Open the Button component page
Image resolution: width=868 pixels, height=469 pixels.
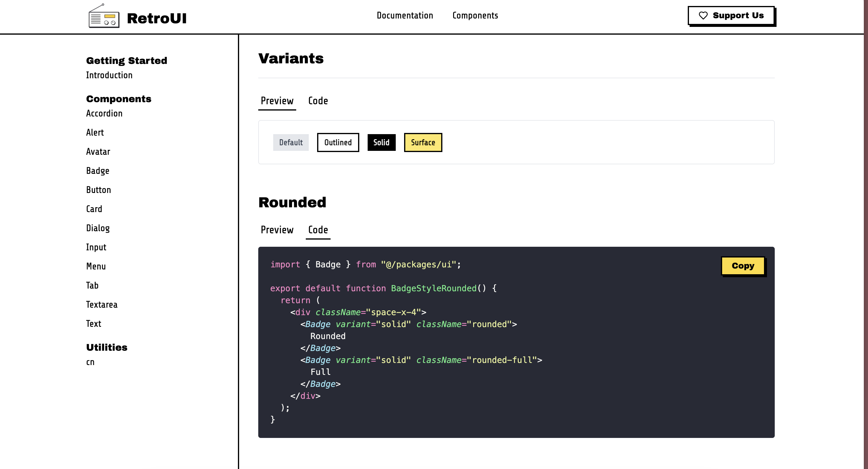pos(98,190)
